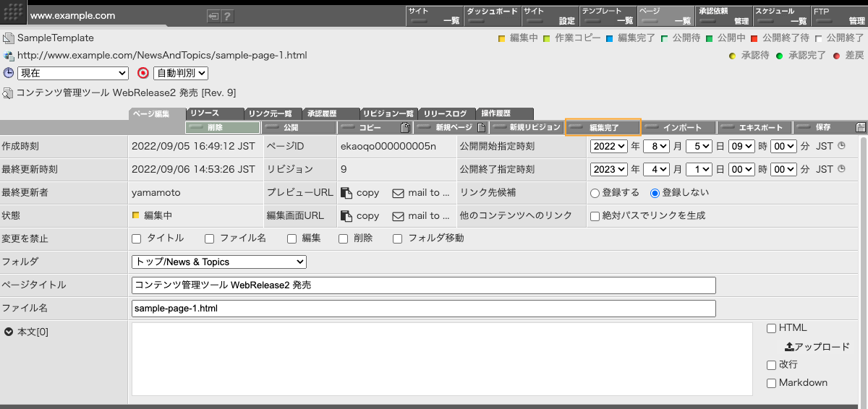Viewport: 868px width, 409px height.
Task: Select the 登録する radio button
Action: [x=595, y=193]
